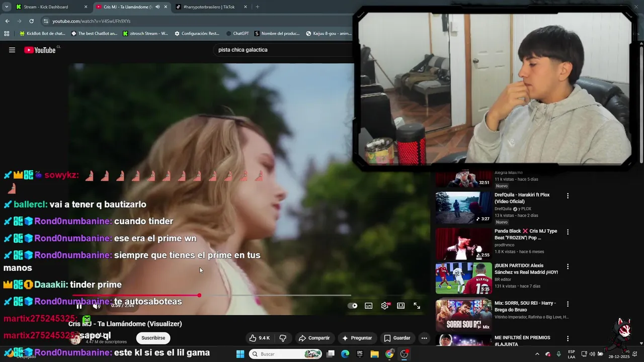Open ChatGPT bookmark

237,34
